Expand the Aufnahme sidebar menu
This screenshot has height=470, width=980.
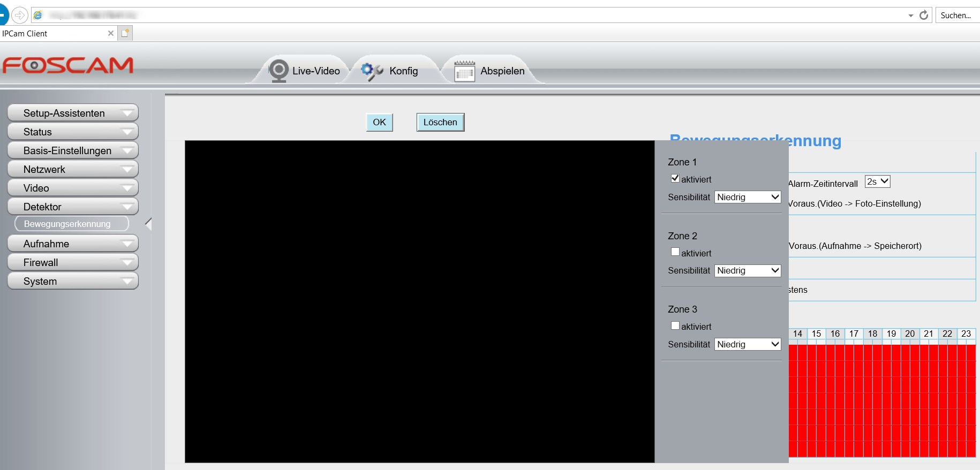[x=73, y=244]
